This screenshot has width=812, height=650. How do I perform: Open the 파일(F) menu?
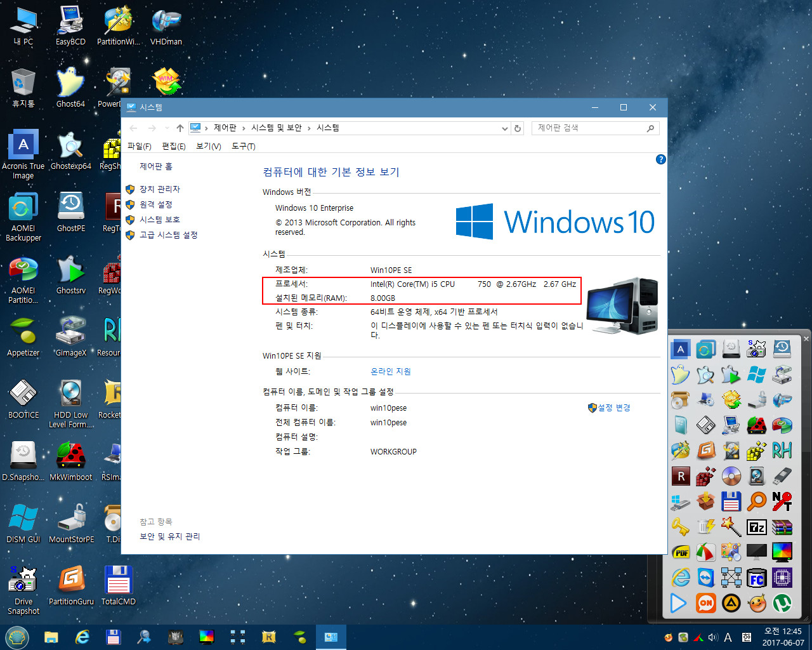point(140,146)
